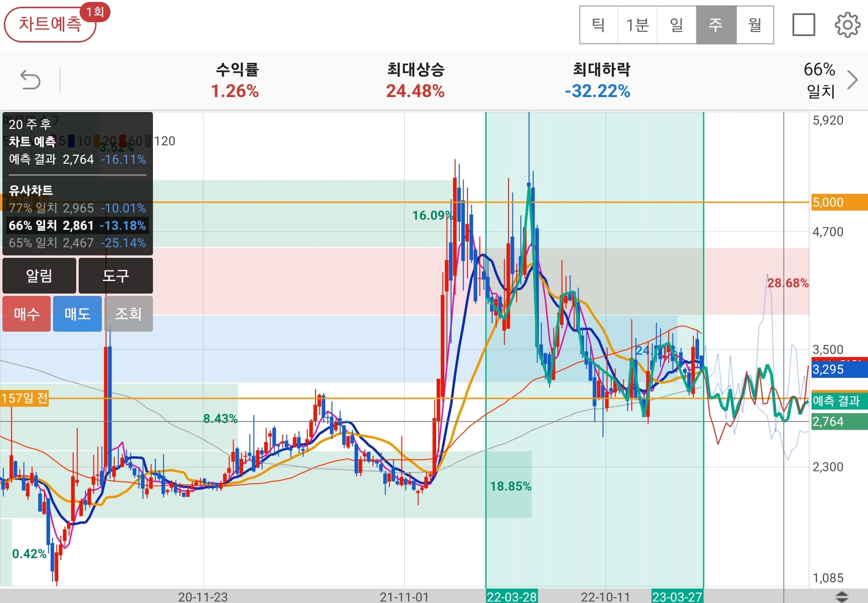Tap the 21-11-01 date axis label

pyautogui.click(x=404, y=597)
